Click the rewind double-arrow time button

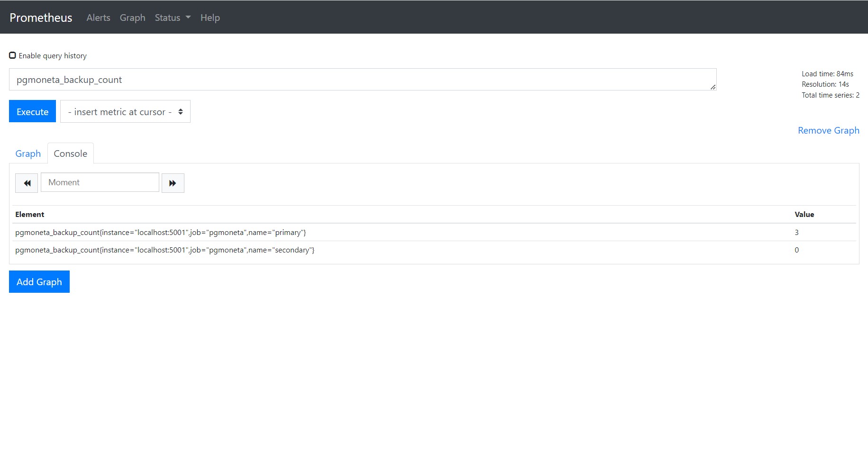click(27, 183)
